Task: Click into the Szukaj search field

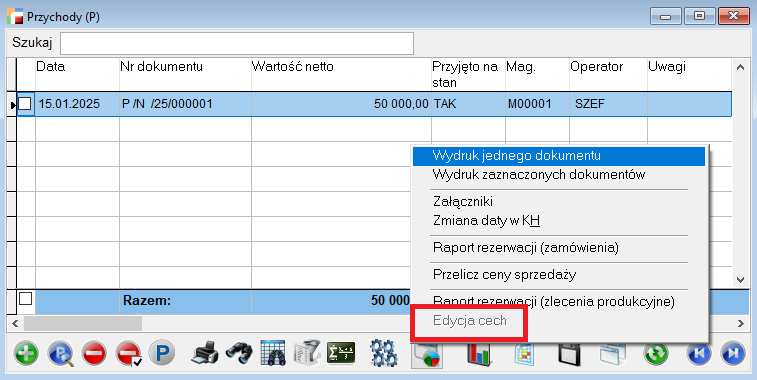Action: click(x=237, y=43)
